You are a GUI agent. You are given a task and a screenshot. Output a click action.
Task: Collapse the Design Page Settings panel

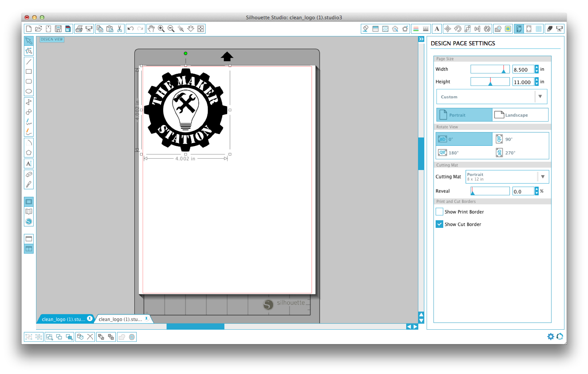[x=421, y=39]
